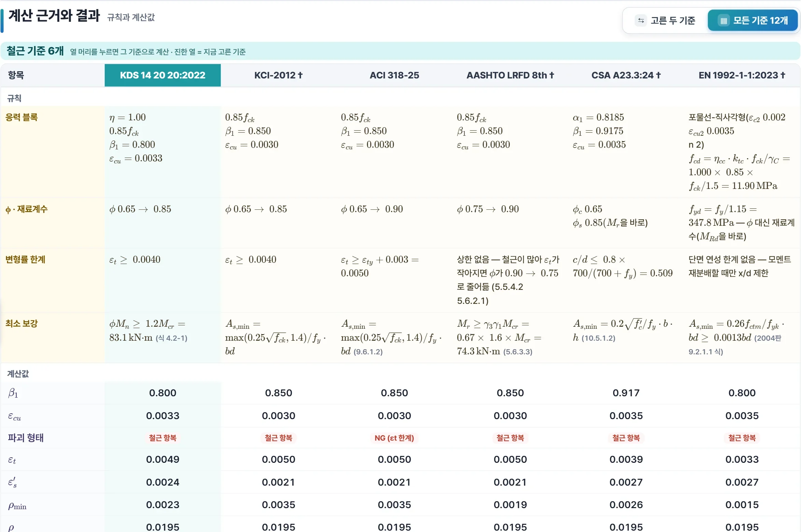Click the 계산값 section label
Viewport: 801px width, 532px height.
[x=18, y=374]
